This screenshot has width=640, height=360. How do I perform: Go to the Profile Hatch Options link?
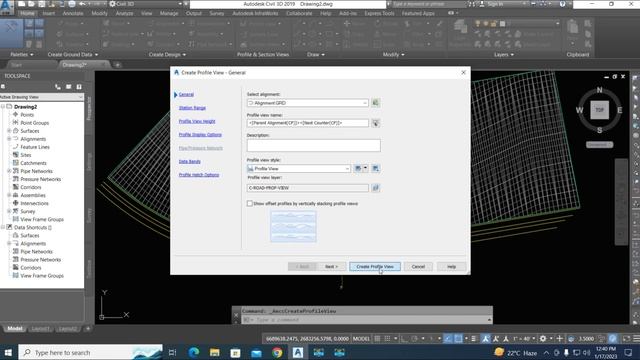click(199, 175)
